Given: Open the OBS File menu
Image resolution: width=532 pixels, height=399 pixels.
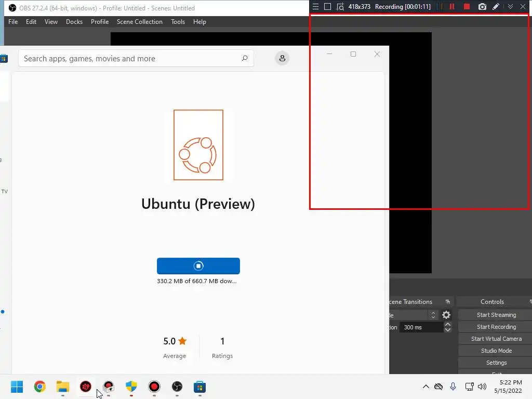Looking at the screenshot, I should [13, 22].
